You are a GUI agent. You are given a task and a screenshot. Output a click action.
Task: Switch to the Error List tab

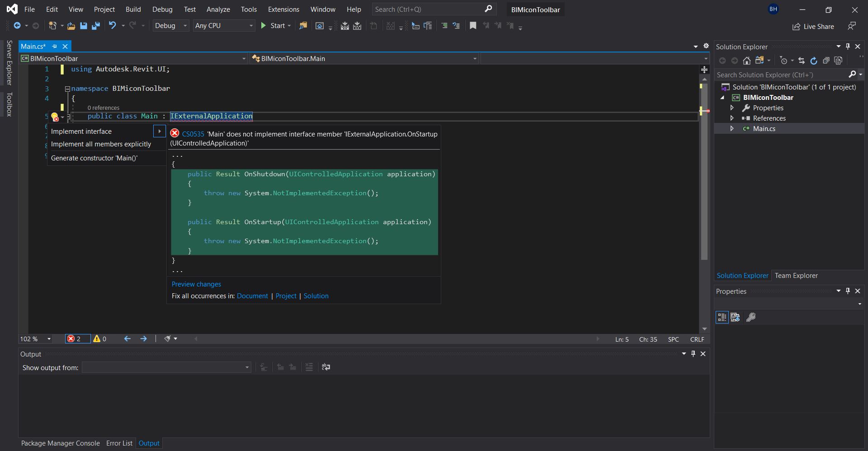(119, 443)
